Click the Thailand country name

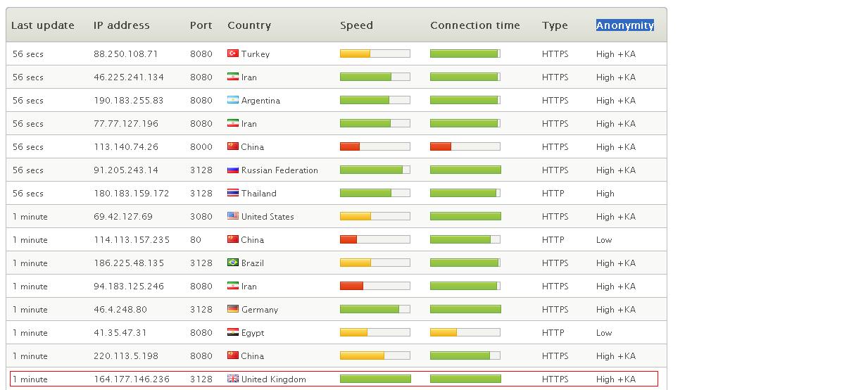[x=259, y=194]
